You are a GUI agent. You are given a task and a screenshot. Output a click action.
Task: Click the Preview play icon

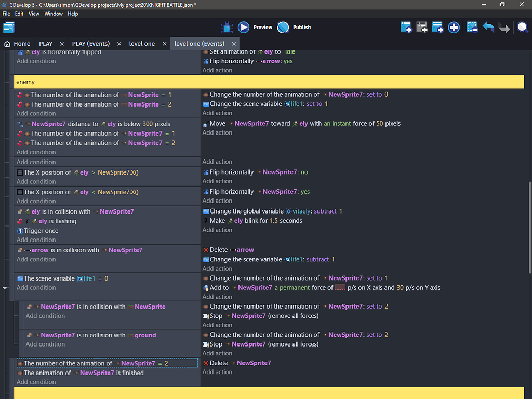pos(244,27)
